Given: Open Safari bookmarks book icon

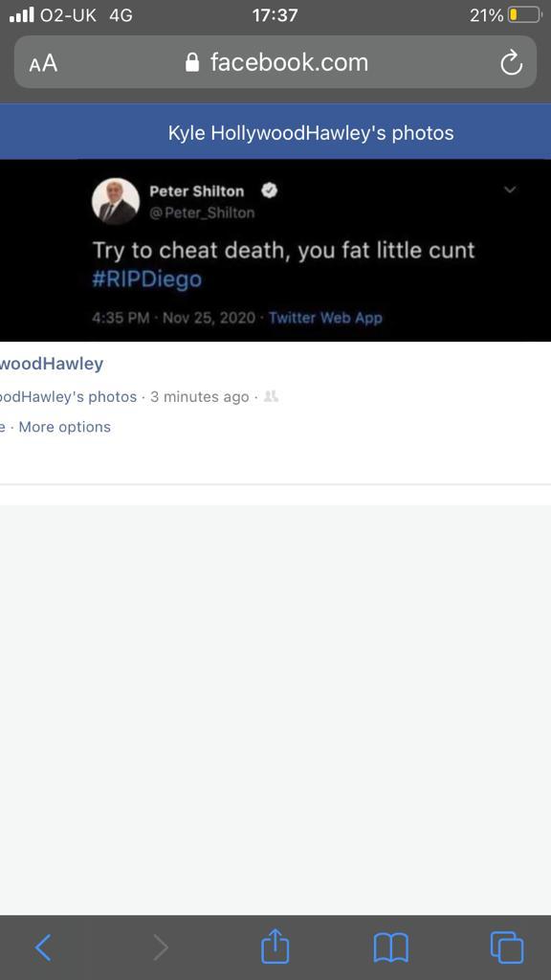Looking at the screenshot, I should [x=390, y=947].
